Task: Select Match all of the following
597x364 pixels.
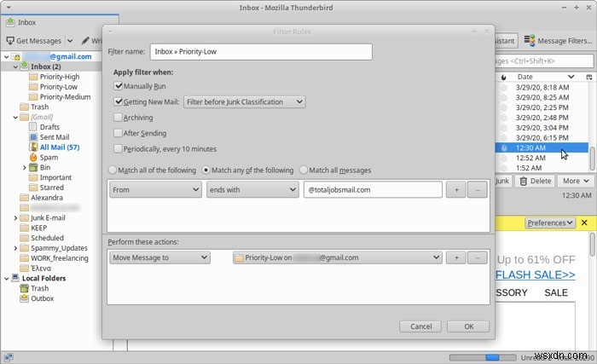Action: (113, 170)
